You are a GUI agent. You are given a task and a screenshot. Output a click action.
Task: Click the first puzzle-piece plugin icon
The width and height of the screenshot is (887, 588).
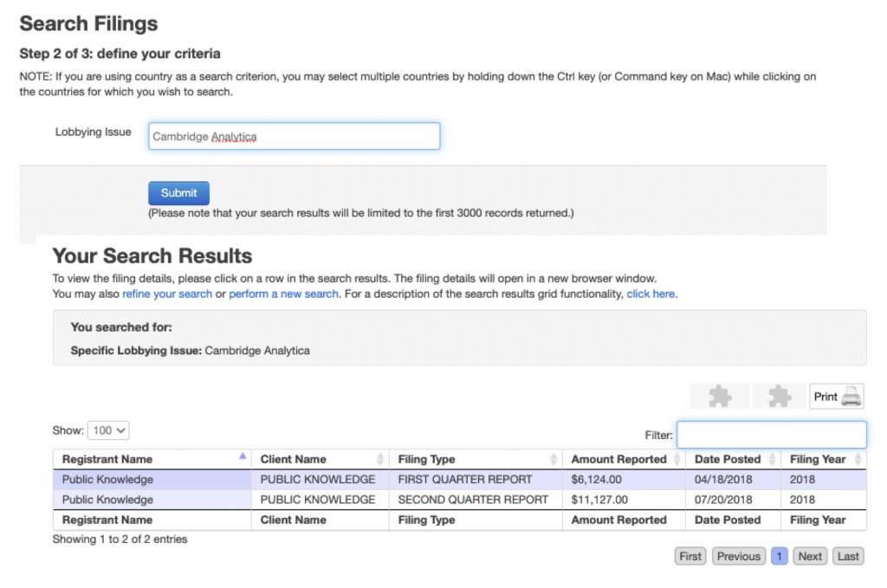pyautogui.click(x=720, y=397)
